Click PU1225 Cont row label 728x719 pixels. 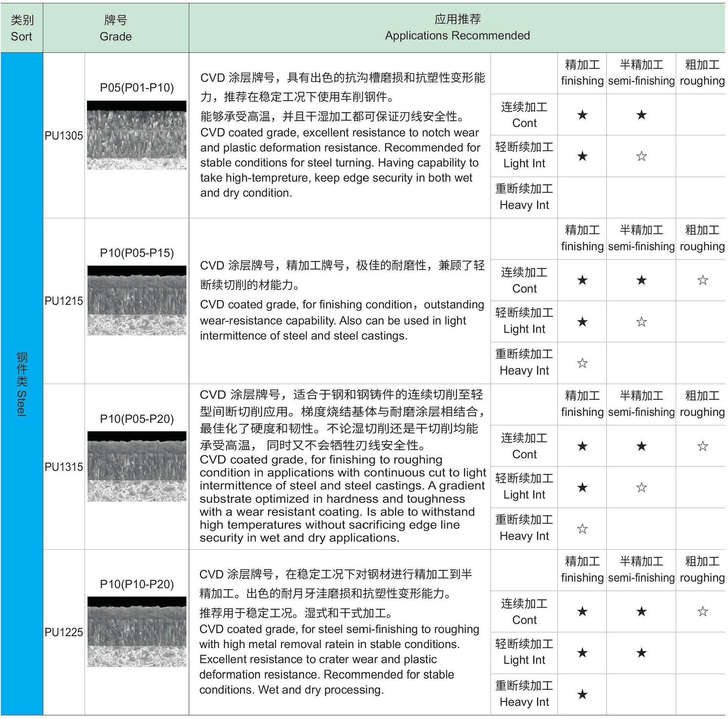[524, 611]
